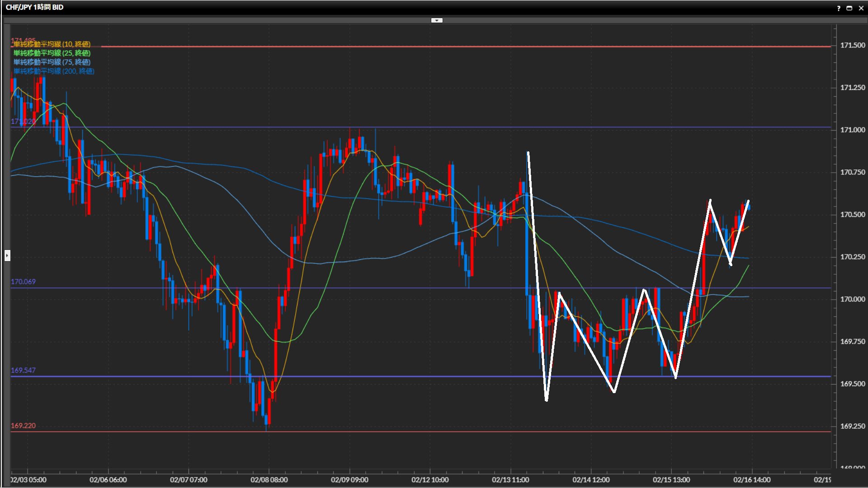Click the 169.547 horizontal line label
This screenshot has height=488, width=868.
pos(23,371)
